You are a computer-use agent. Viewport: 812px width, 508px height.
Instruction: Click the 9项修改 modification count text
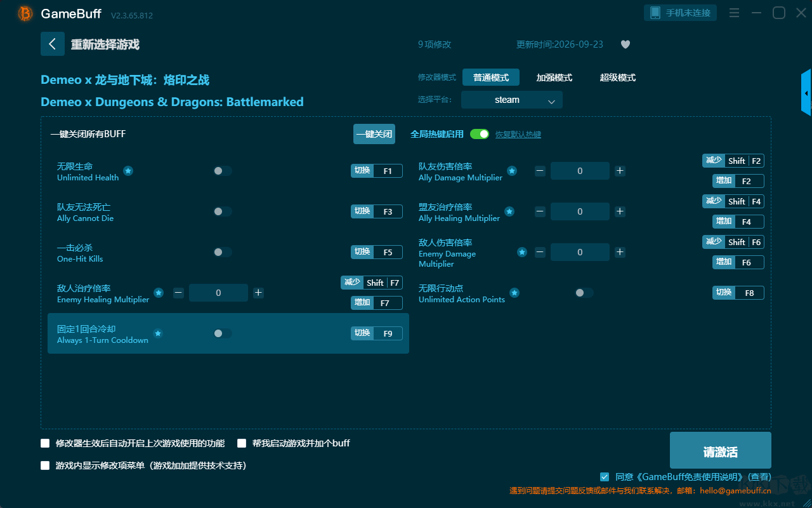(435, 44)
